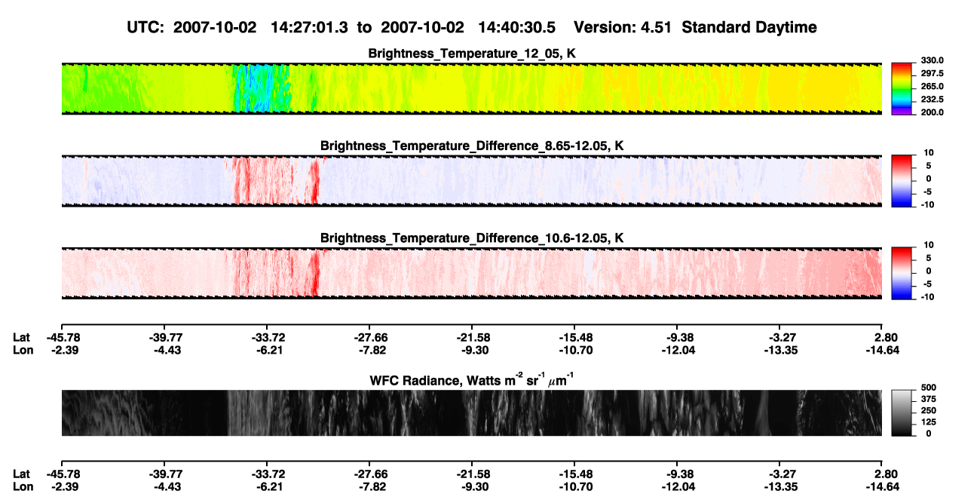
Task: Click the 500 label on the radiance scale
Action: click(x=929, y=388)
